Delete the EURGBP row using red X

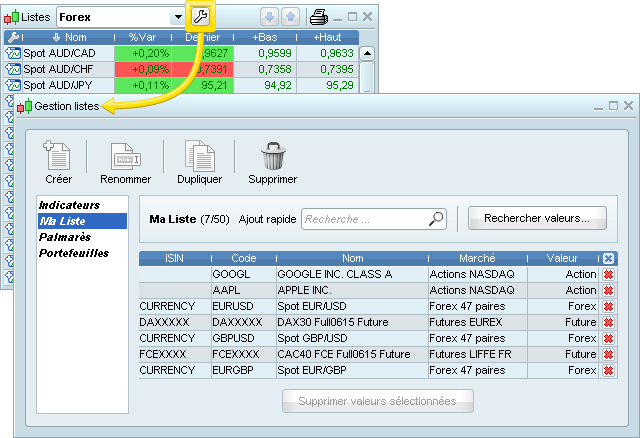pos(608,370)
